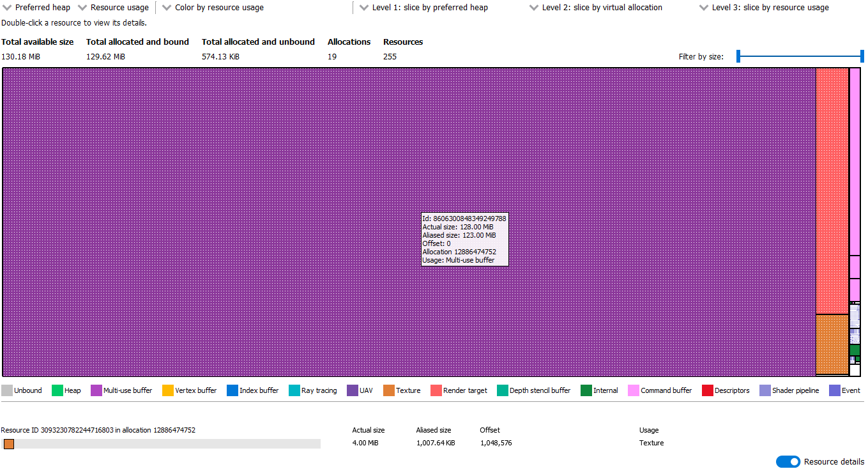Click the Unbound legend swatch
This screenshot has height=469, width=868.
(x=7, y=390)
